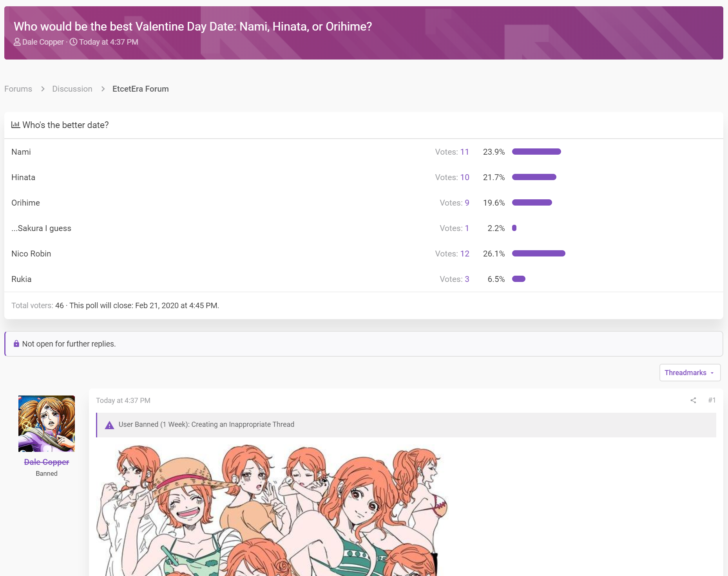
Task: Open the thread start time link in the header
Action: click(109, 42)
